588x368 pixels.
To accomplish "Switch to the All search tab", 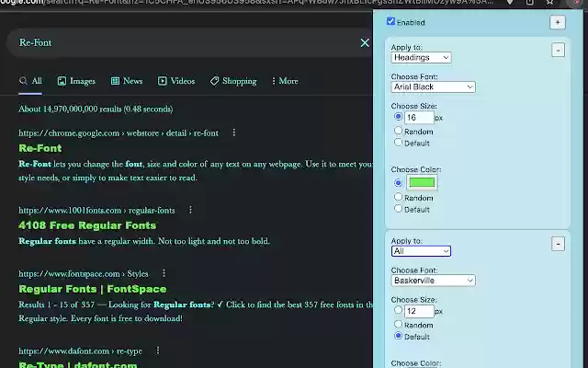I will [x=30, y=81].
